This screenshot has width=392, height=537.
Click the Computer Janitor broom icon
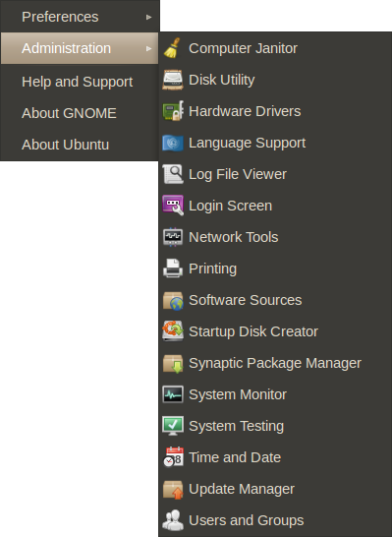(173, 48)
